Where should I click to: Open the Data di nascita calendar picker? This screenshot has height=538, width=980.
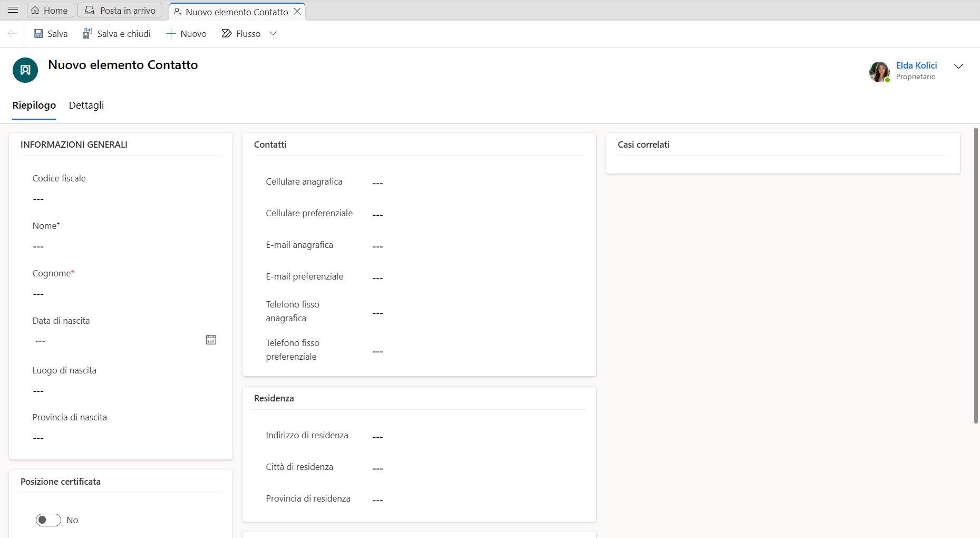click(x=211, y=340)
